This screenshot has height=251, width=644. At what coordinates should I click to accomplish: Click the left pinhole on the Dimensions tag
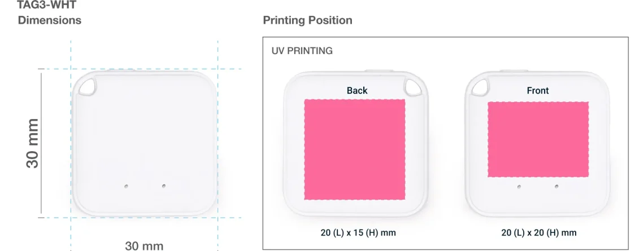pos(126,186)
